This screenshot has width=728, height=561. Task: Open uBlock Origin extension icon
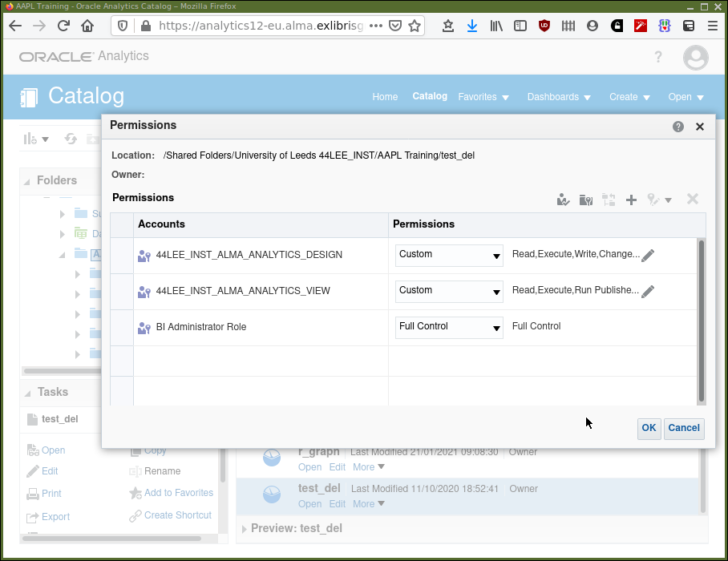[544, 26]
